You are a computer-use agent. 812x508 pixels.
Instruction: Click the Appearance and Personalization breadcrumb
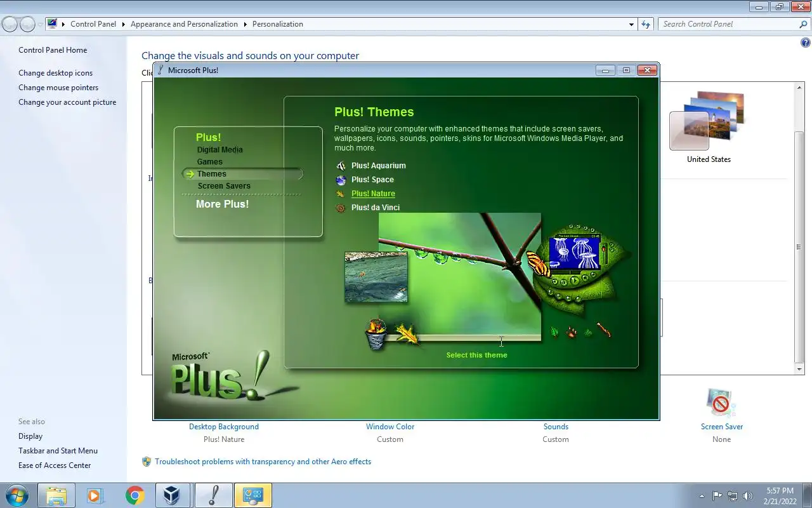point(184,24)
